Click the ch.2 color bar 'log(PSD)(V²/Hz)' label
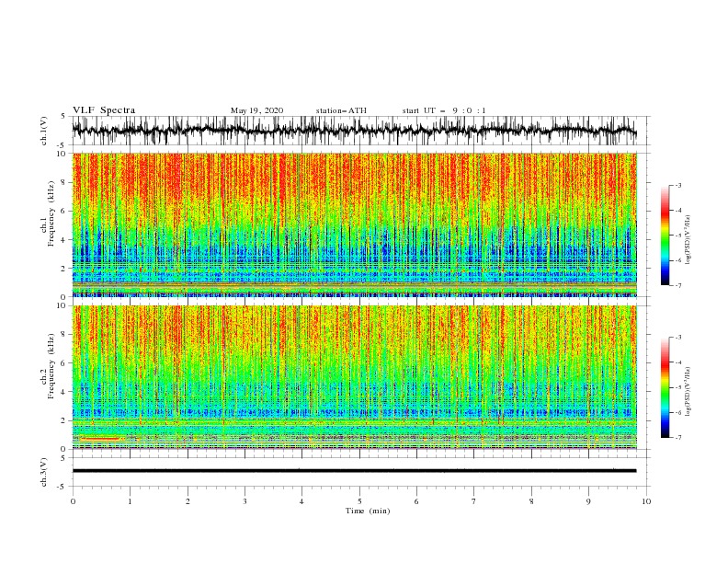Viewport: 728px width, 563px height. pyautogui.click(x=688, y=391)
